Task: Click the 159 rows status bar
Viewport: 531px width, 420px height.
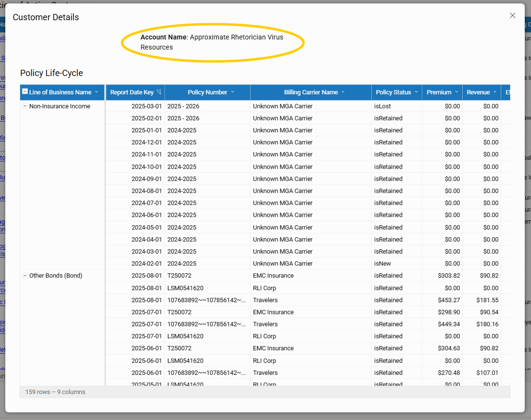Action: [x=55, y=392]
